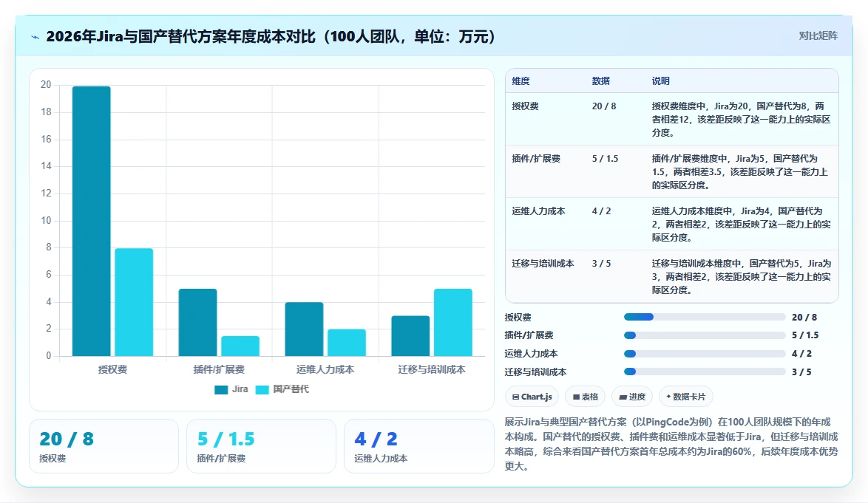
Task: Click the 迁移与培训成本 progress bar
Action: click(705, 372)
